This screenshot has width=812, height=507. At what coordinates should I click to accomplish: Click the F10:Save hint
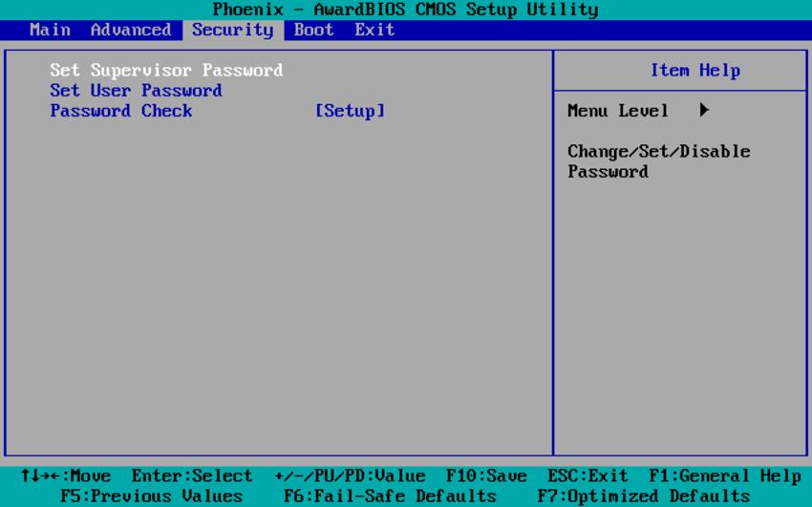tap(486, 475)
